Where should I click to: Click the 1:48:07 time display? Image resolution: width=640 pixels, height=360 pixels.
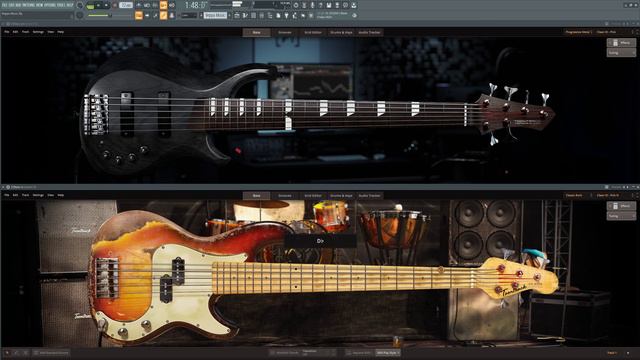196,5
